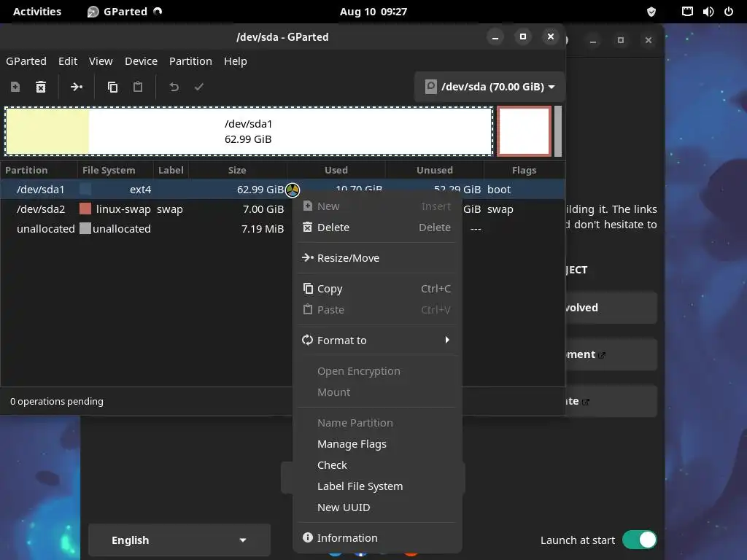Open the Device menu
The height and width of the screenshot is (560, 747).
pyautogui.click(x=141, y=61)
